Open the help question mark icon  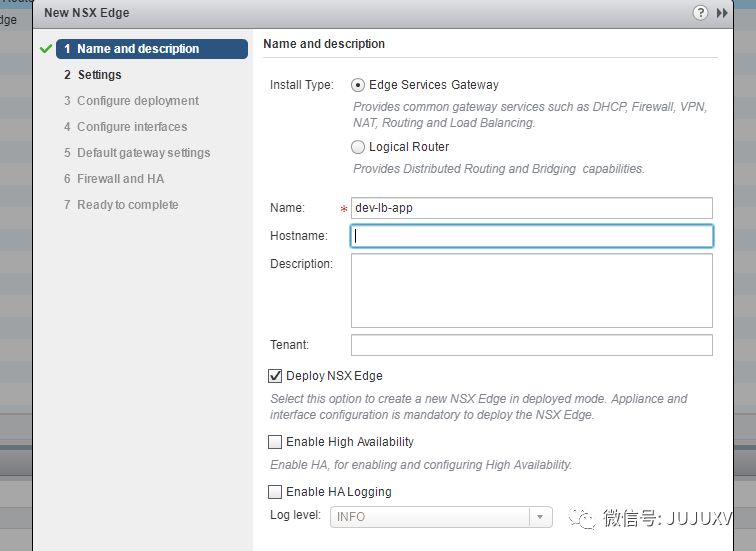coord(700,13)
